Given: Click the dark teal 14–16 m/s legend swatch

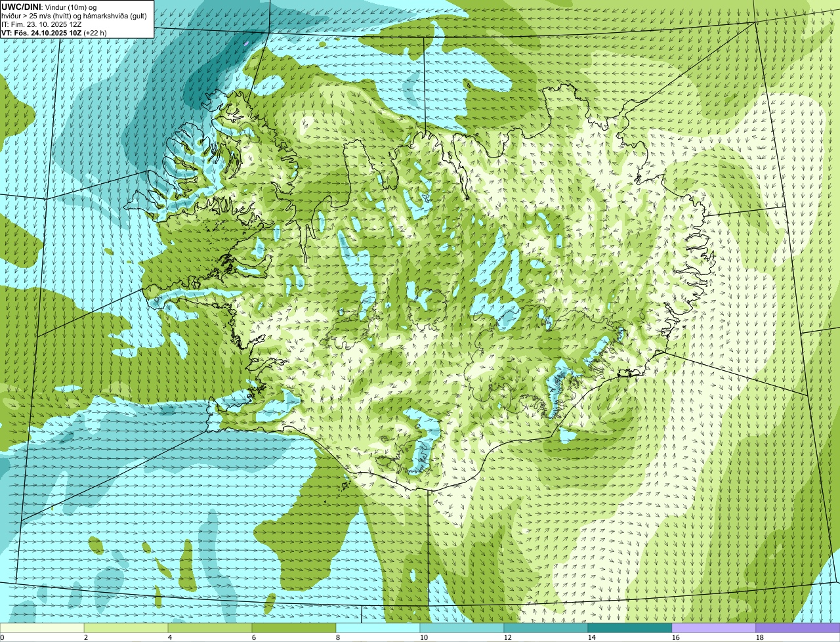Looking at the screenshot, I should click(x=630, y=628).
